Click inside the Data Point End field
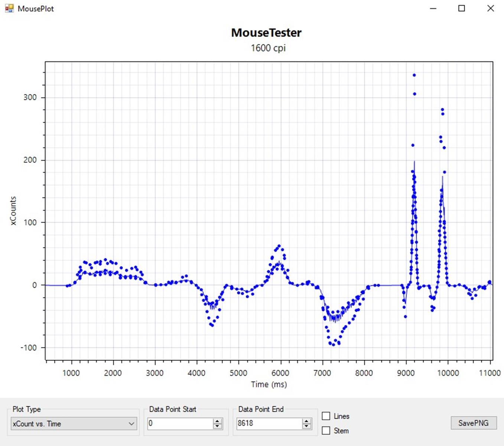The width and height of the screenshot is (504, 446). click(269, 423)
